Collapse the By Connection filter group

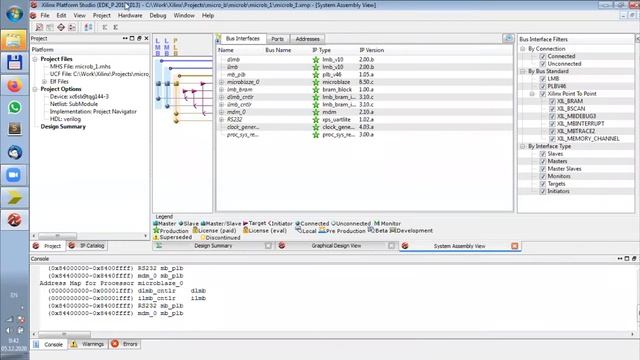522,49
